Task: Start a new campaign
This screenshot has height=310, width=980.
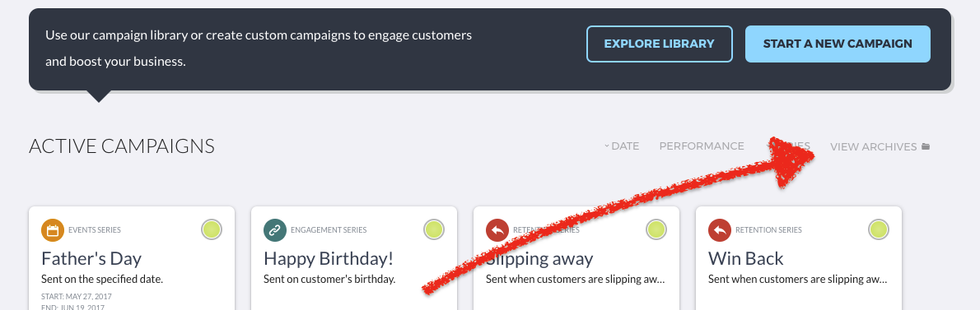Action: (838, 44)
